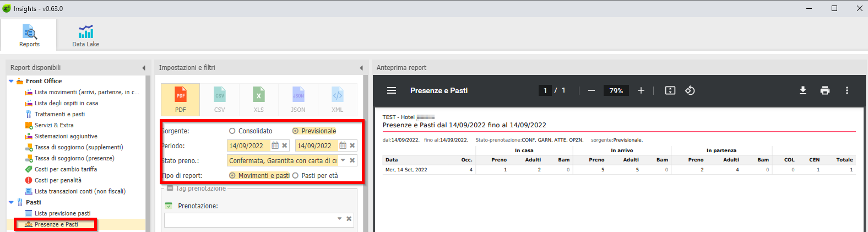Fit PDF page to width
The image size is (868, 232).
[x=670, y=90]
